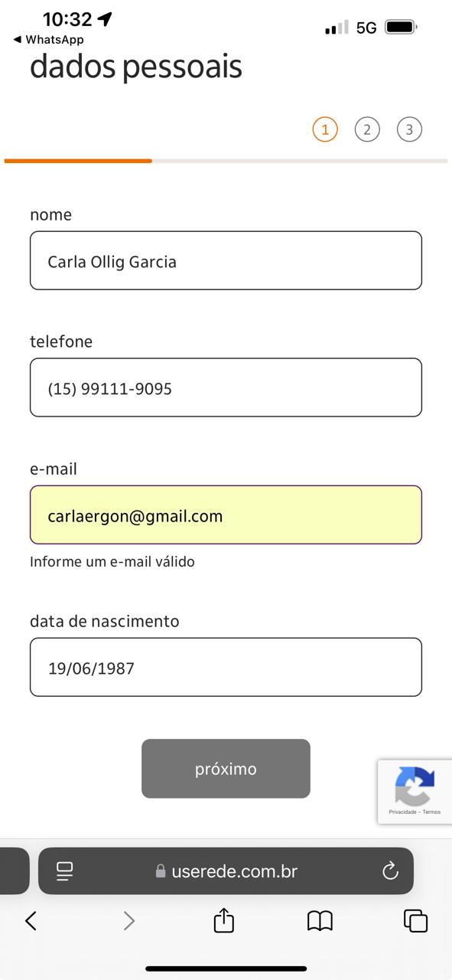
Task: Reload the page with the refresh icon
Action: (391, 871)
